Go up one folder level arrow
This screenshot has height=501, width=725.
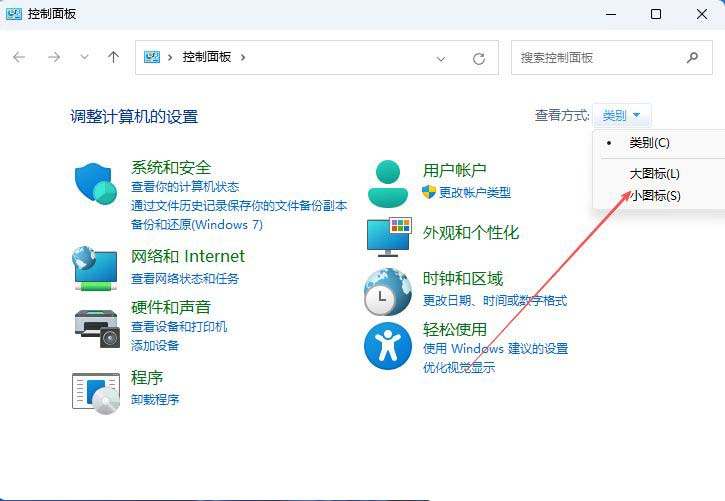point(114,58)
